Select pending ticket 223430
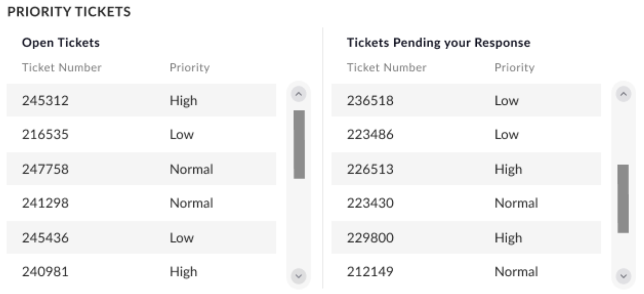The image size is (644, 294). point(370,203)
